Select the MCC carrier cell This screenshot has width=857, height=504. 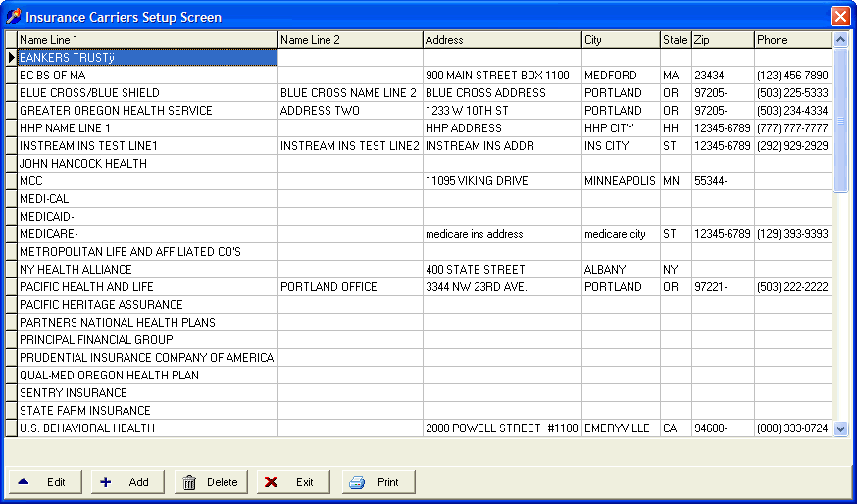click(x=147, y=181)
